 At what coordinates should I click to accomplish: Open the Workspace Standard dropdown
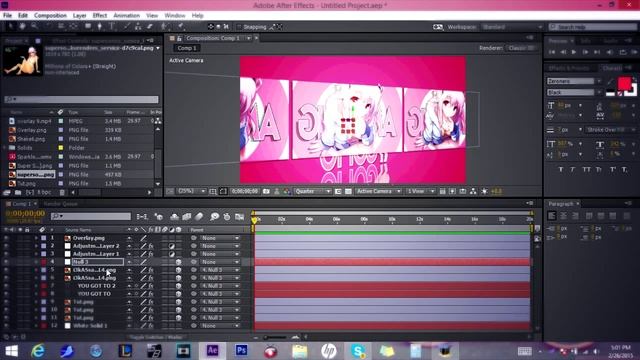[512, 27]
